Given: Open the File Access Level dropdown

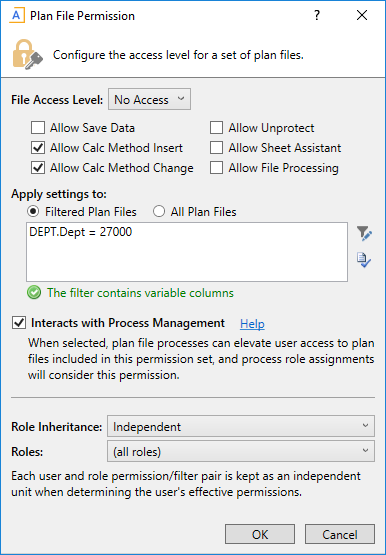Looking at the screenshot, I should click(x=149, y=99).
